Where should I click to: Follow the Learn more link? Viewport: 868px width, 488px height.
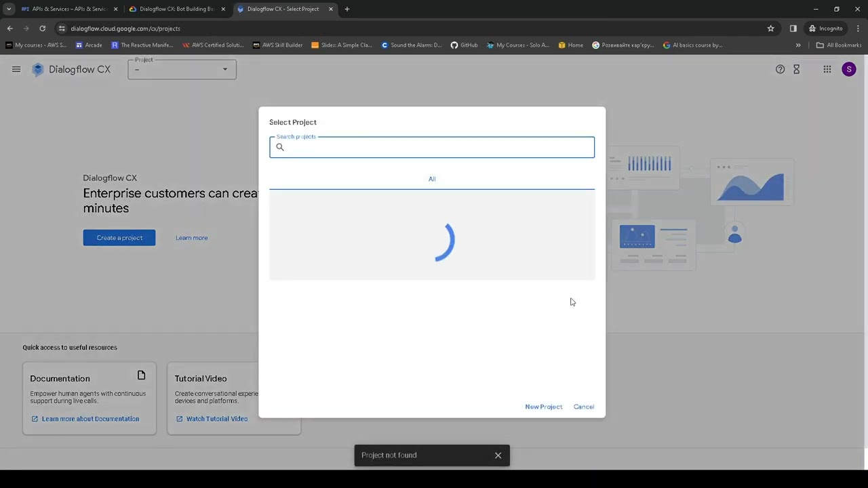pos(192,238)
